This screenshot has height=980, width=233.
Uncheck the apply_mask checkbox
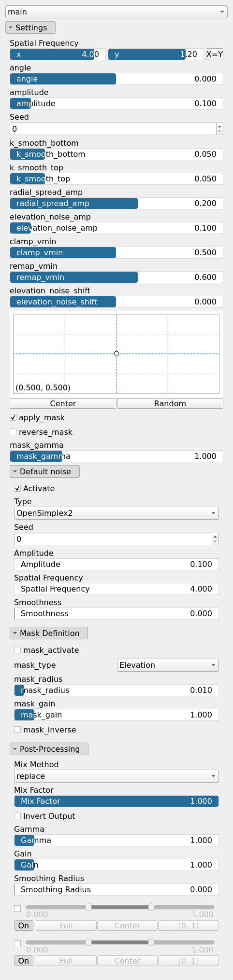(13, 417)
